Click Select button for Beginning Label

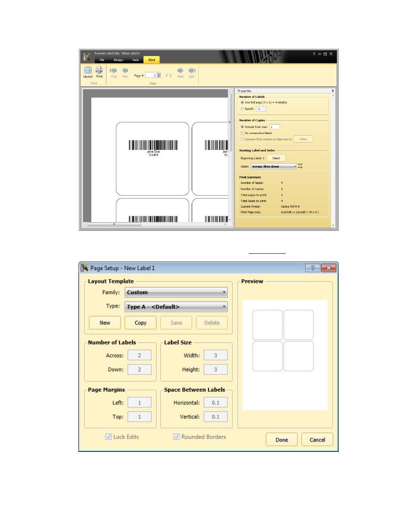click(x=276, y=158)
